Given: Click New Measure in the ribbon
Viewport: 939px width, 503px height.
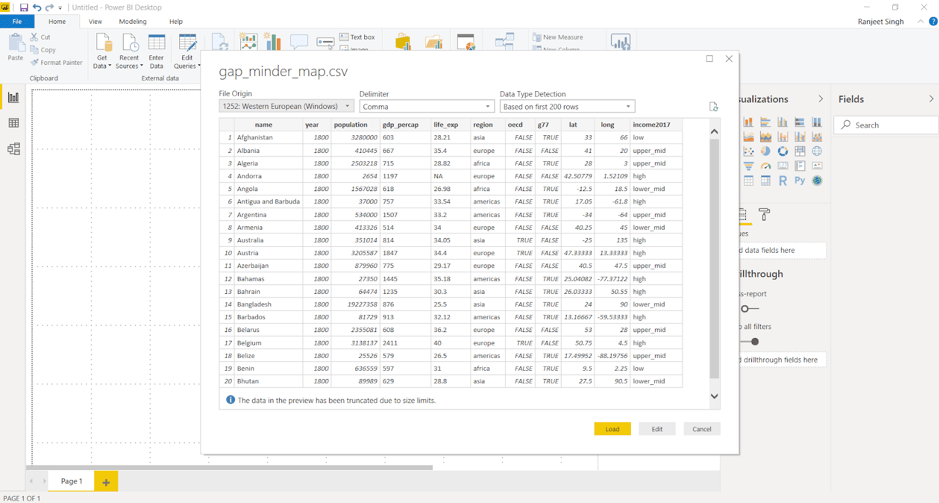Looking at the screenshot, I should click(x=558, y=37).
